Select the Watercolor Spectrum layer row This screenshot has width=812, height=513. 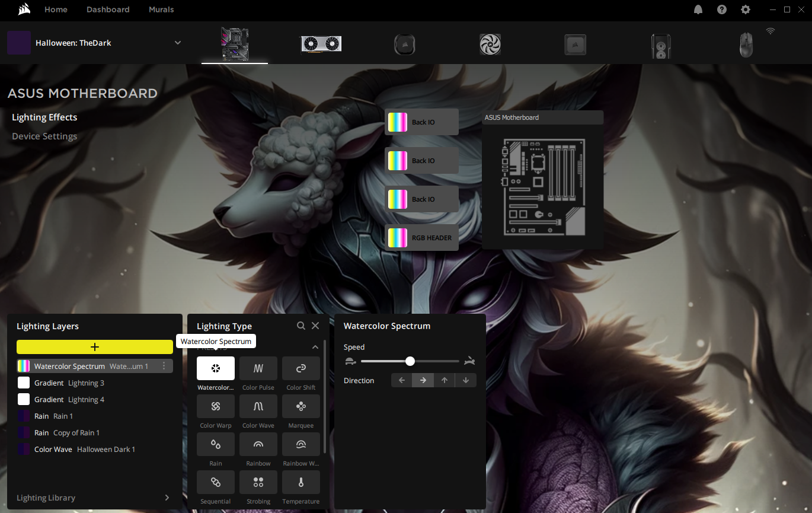95,366
